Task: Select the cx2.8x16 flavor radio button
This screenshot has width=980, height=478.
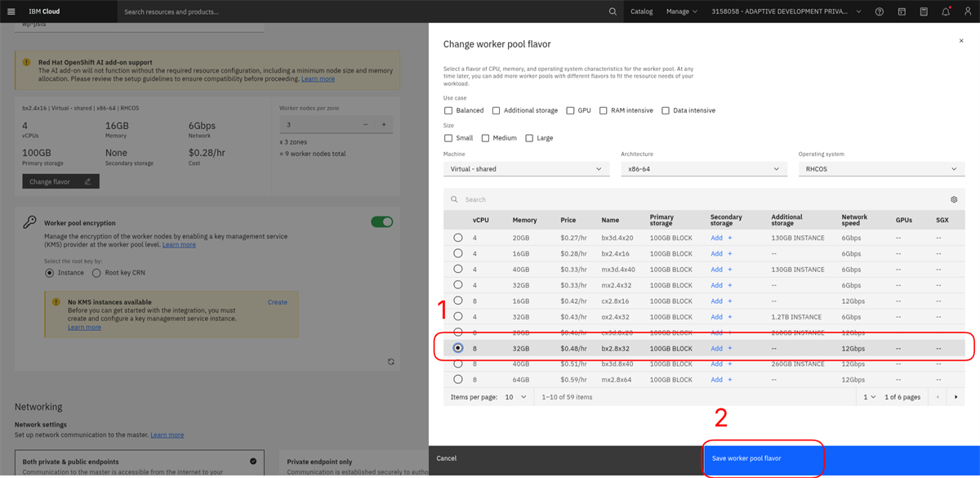Action: 458,301
